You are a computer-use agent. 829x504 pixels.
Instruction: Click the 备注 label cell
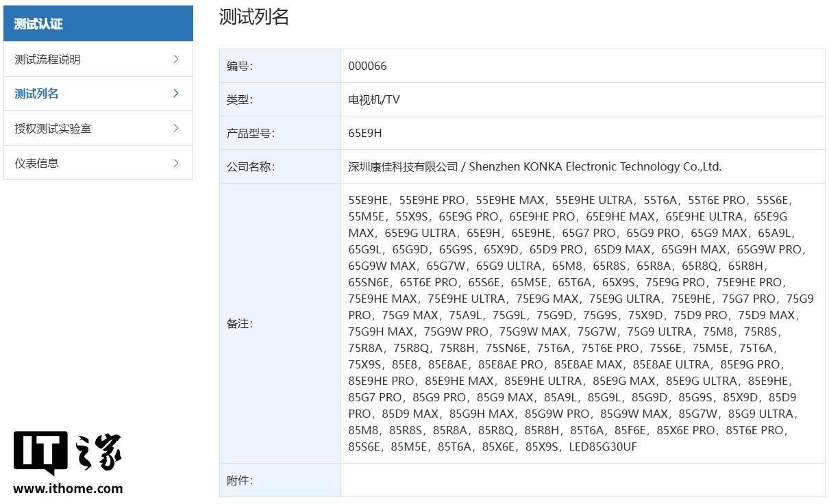click(280, 323)
